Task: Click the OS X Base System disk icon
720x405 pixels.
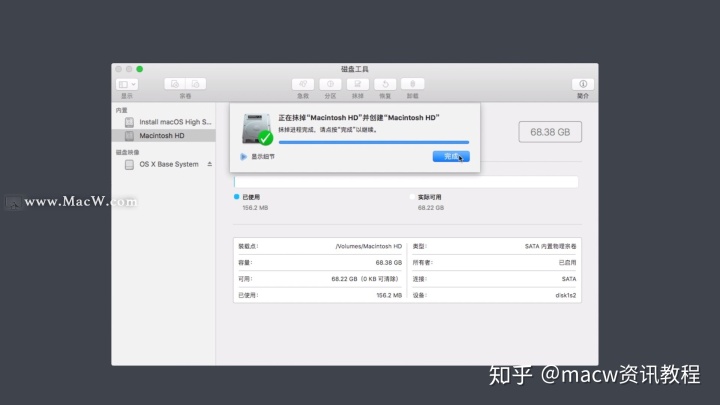Action: [129, 164]
